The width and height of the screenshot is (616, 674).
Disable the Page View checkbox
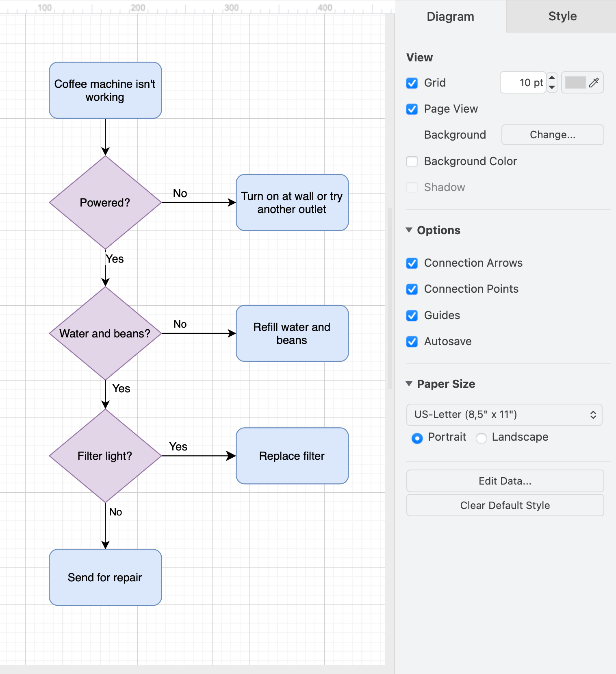[412, 109]
